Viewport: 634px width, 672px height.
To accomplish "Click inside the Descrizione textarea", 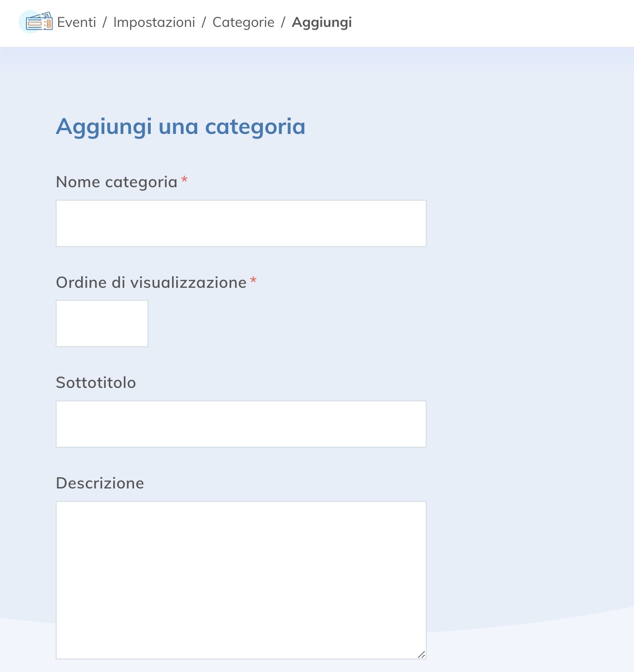I will tap(241, 579).
